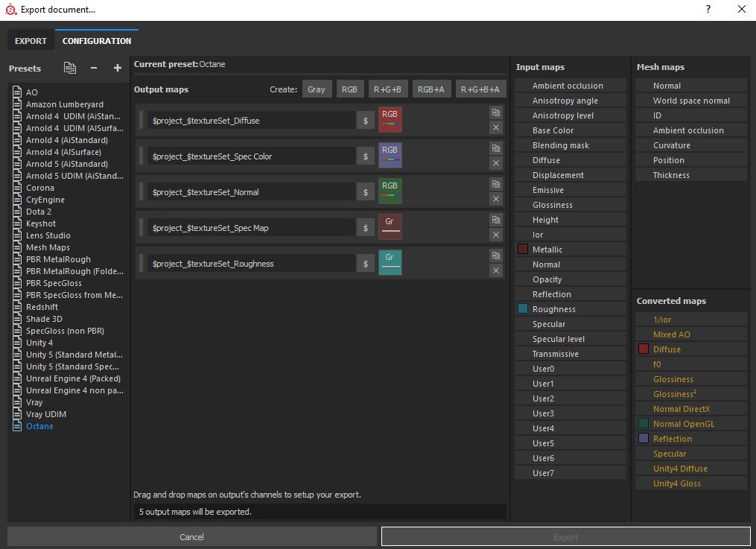Viewport: 756px width, 549px height.
Task: Click the Gr channel swatch of Roughness map
Action: tap(390, 262)
